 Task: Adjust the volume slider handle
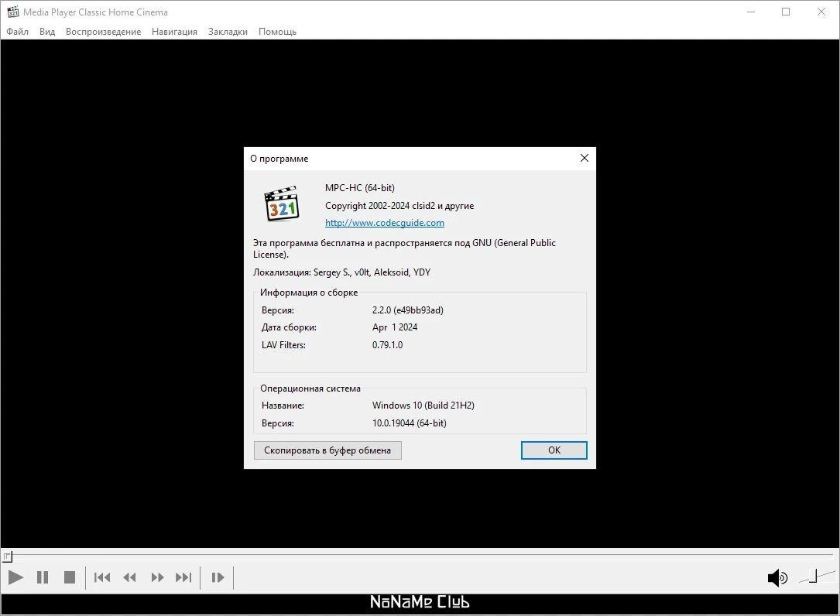point(814,577)
